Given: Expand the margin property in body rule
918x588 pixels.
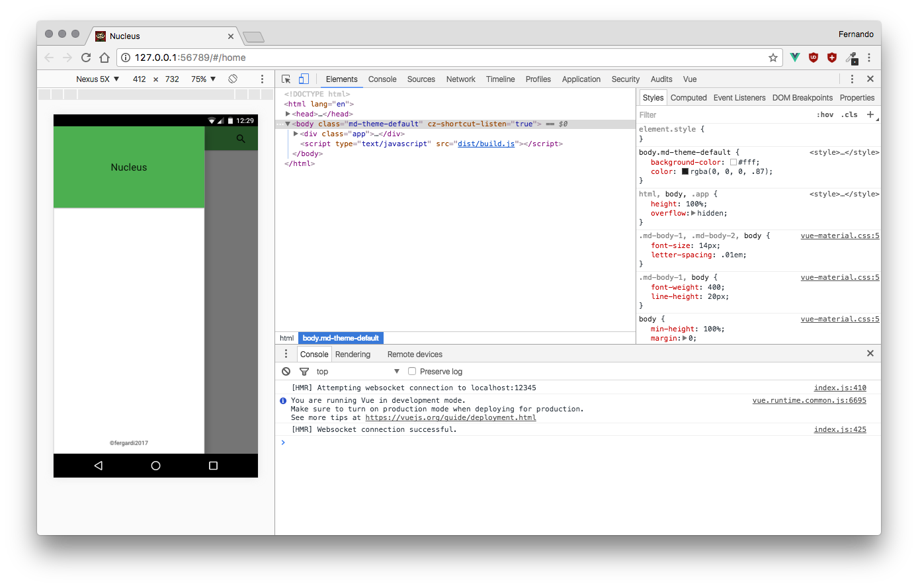Looking at the screenshot, I should point(685,338).
